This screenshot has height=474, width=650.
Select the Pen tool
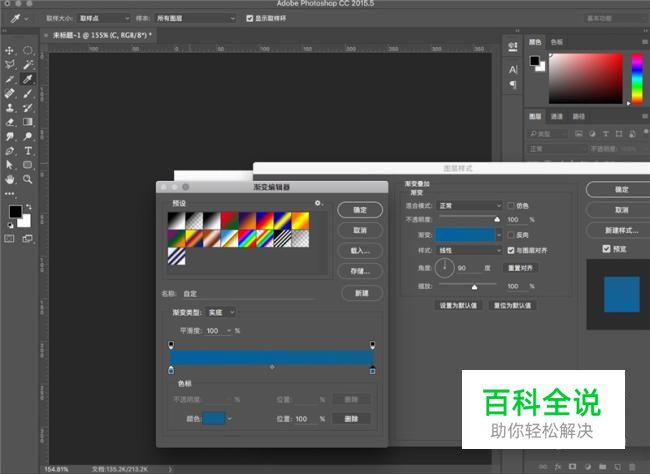[x=10, y=150]
